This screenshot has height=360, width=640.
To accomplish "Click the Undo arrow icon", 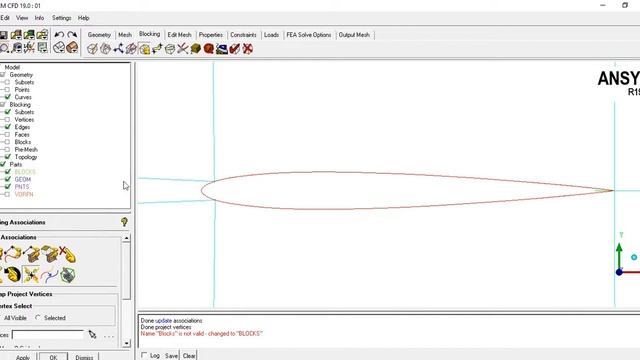I will (x=59, y=35).
